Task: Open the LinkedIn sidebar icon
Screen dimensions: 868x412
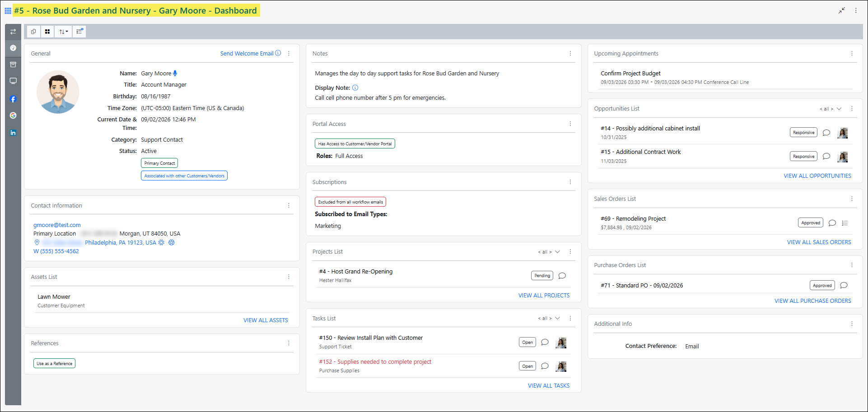Action: pyautogui.click(x=13, y=133)
